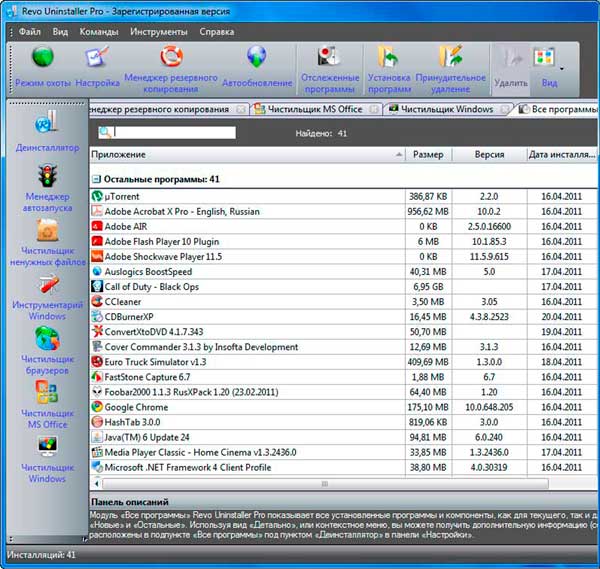The image size is (600, 569).
Task: Click the Удалить toolbar button
Action: point(511,68)
